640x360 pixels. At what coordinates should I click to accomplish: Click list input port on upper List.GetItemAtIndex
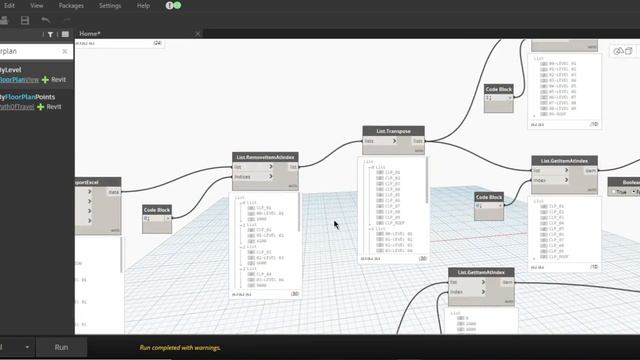551,170
